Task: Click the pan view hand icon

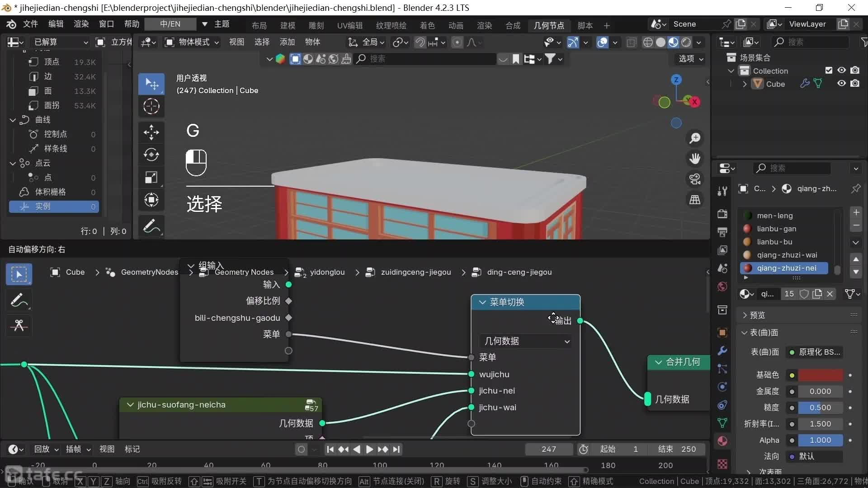Action: (695, 159)
